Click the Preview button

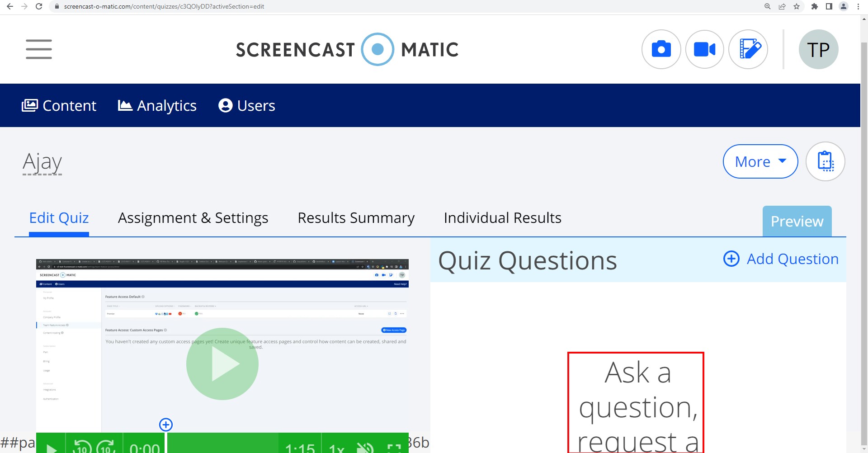797,221
